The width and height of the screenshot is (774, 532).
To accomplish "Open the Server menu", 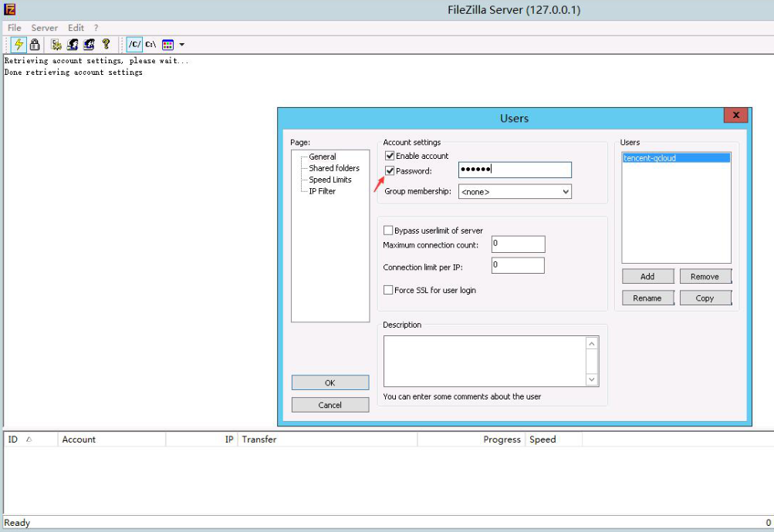I will (44, 28).
